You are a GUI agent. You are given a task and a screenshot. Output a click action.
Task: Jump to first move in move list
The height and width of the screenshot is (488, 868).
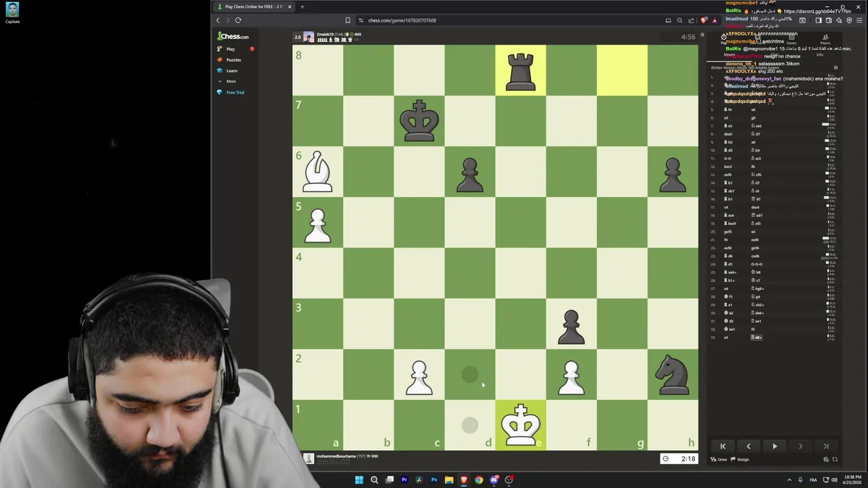click(x=723, y=446)
